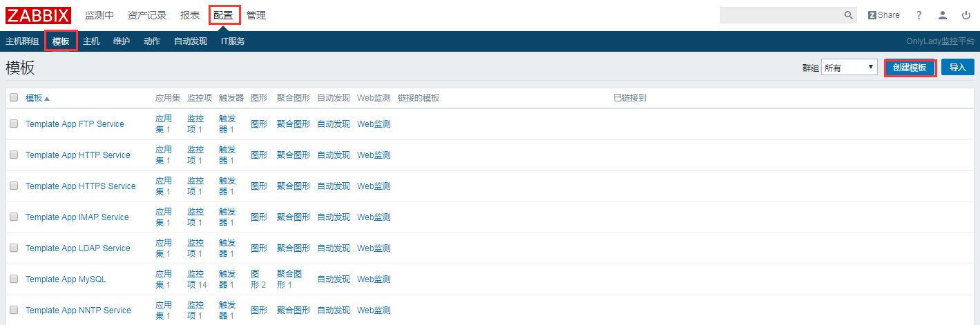Switch to 维护 submenu
Image resolution: width=980 pixels, height=325 pixels.
pyautogui.click(x=122, y=41)
